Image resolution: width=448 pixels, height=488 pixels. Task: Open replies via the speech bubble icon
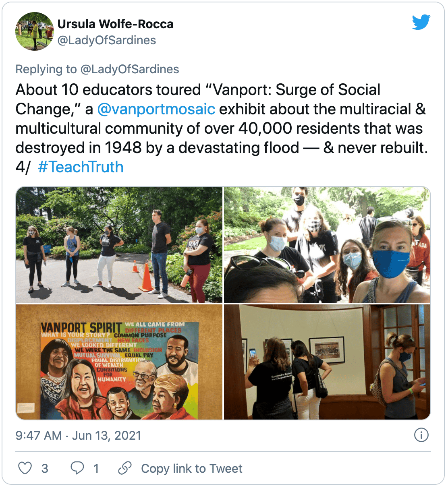pyautogui.click(x=77, y=468)
